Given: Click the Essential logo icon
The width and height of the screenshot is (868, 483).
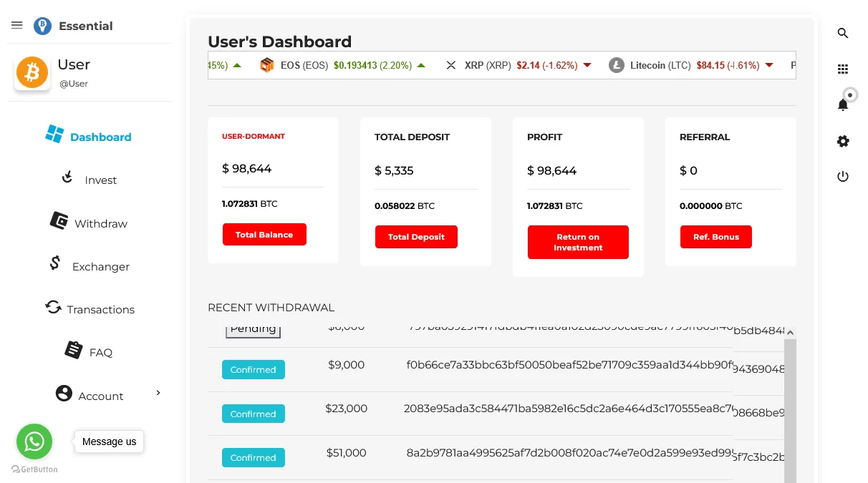Looking at the screenshot, I should pyautogui.click(x=42, y=26).
